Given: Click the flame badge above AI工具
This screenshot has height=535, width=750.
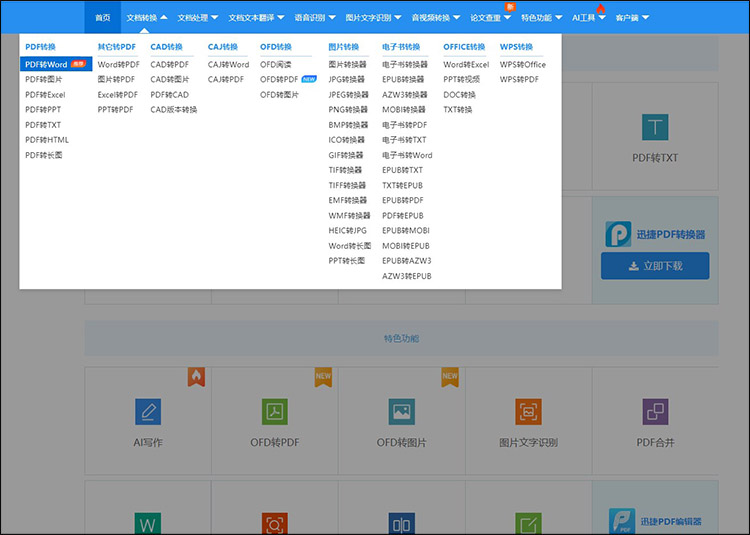Looking at the screenshot, I should [601, 8].
